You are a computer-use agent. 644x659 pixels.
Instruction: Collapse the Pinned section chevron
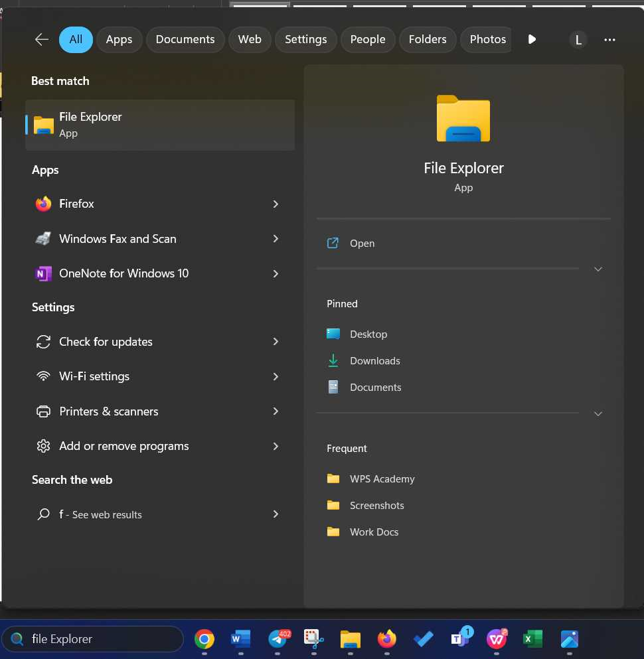coord(598,413)
